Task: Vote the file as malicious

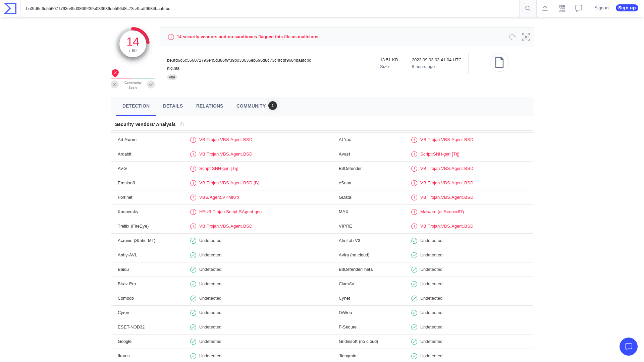Action: pos(115,84)
